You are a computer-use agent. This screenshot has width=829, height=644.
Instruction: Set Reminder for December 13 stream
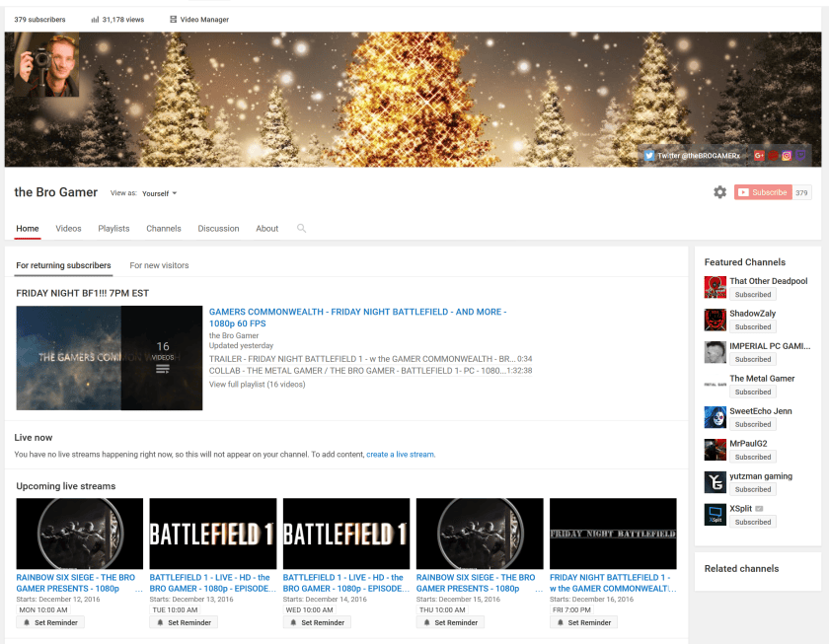tap(184, 622)
